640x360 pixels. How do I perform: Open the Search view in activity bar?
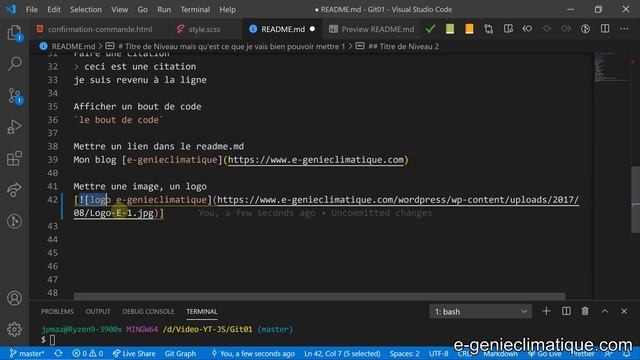(x=15, y=63)
